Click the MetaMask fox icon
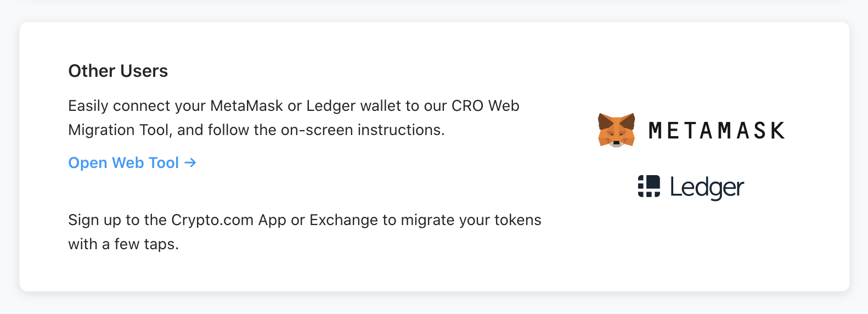Image resolution: width=868 pixels, height=314 pixels. coord(616,130)
